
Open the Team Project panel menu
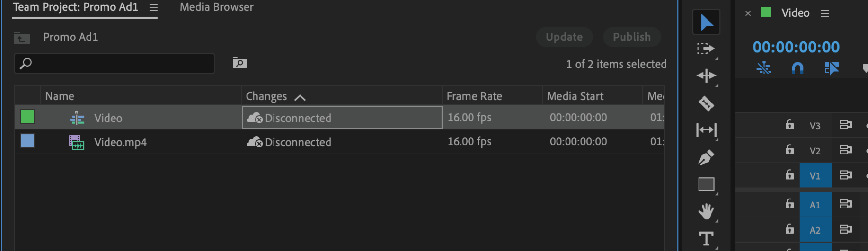[153, 7]
